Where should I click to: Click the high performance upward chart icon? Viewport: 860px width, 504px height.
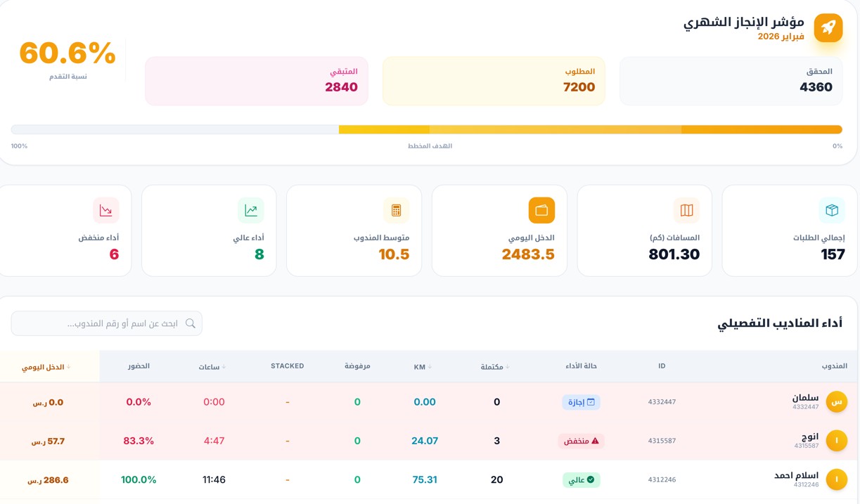click(x=251, y=210)
